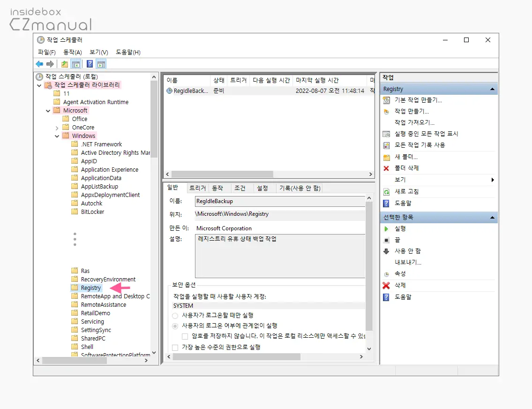Click the 도움말 icon under 선택한 항목
Screen dimensions: 532x409
[386, 297]
